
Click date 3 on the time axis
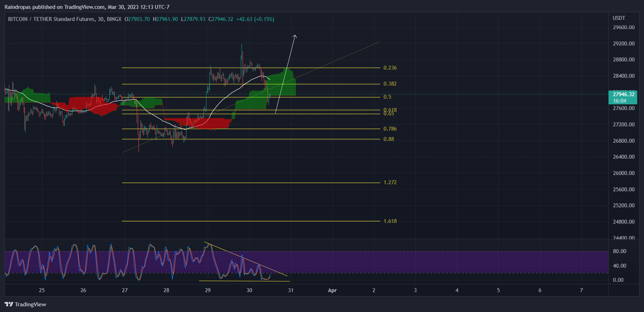tap(415, 290)
